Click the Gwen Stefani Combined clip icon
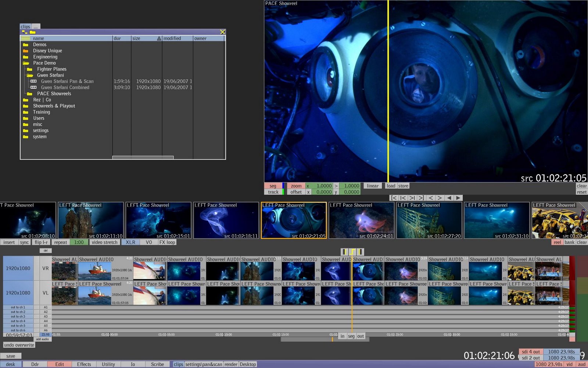This screenshot has width=588, height=368. (x=33, y=88)
